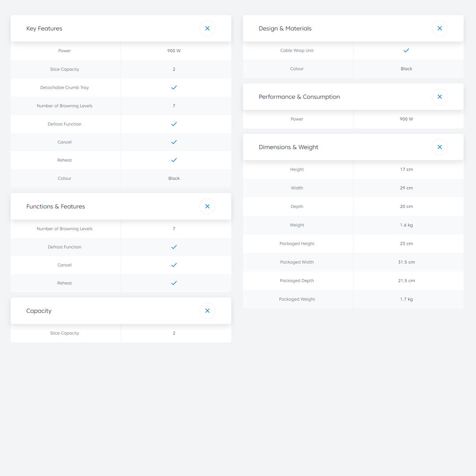Image resolution: width=476 pixels, height=476 pixels.
Task: Click the Packaged Weight row label
Action: (297, 299)
